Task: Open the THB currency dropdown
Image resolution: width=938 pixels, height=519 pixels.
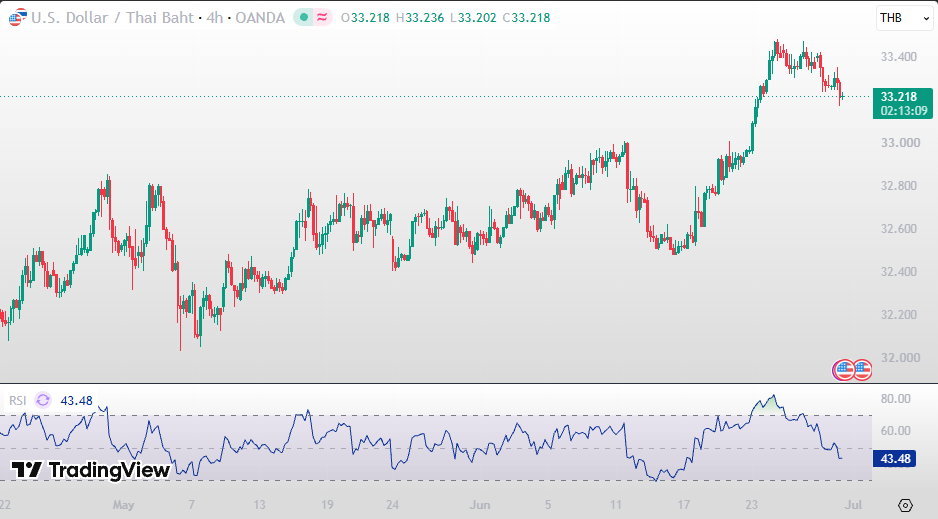Action: point(904,18)
